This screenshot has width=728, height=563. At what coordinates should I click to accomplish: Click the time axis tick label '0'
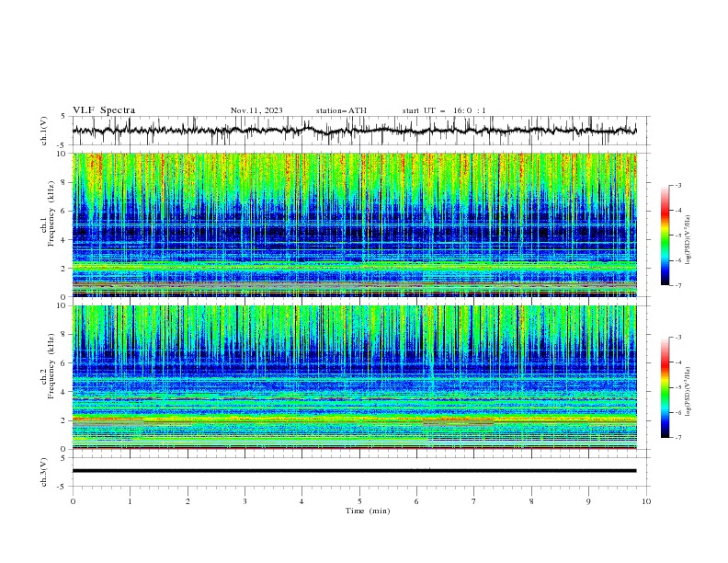(73, 501)
